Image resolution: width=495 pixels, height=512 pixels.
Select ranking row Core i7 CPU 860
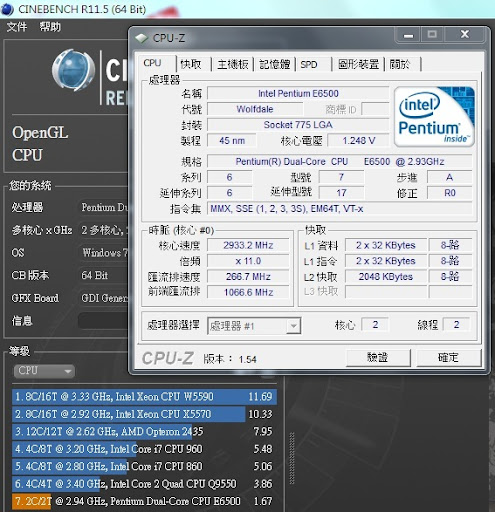[144, 466]
